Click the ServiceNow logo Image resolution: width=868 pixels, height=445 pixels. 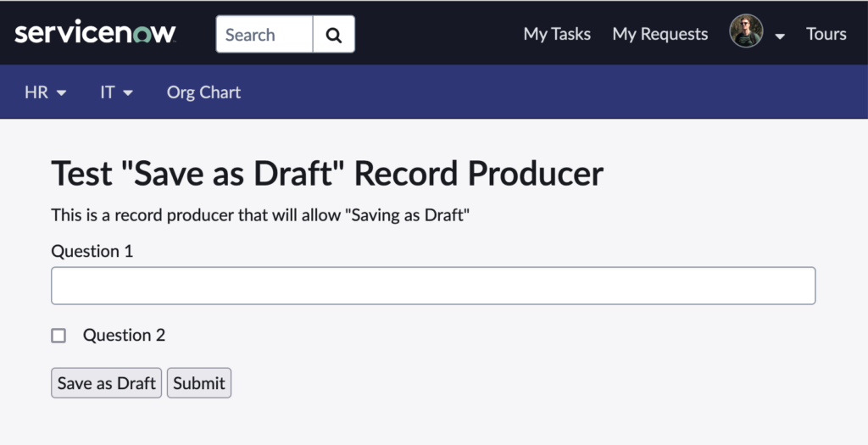click(x=95, y=33)
